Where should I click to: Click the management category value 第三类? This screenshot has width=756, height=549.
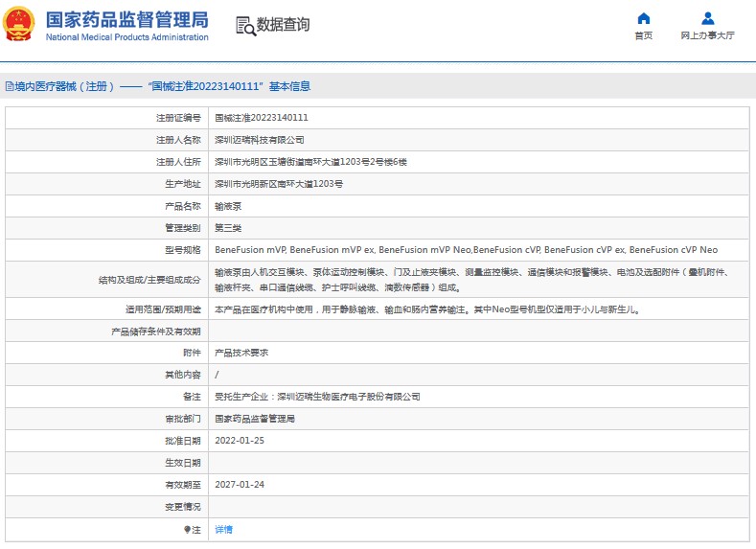click(228, 228)
